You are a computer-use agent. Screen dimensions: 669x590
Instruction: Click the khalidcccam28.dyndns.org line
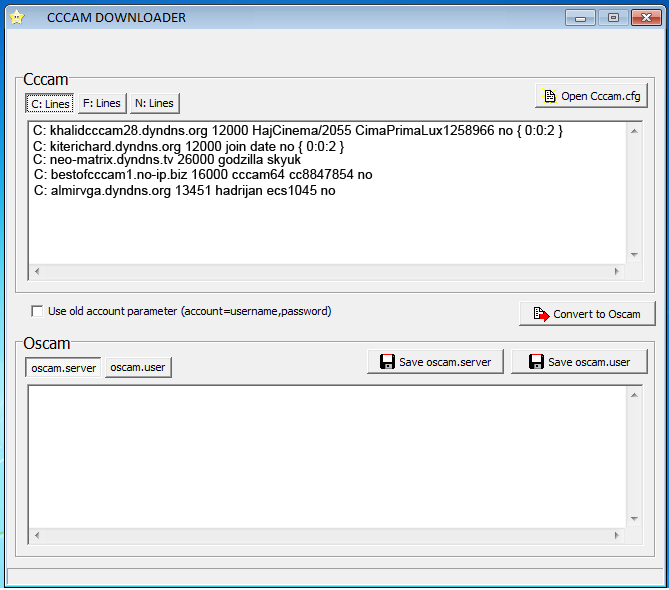point(298,131)
